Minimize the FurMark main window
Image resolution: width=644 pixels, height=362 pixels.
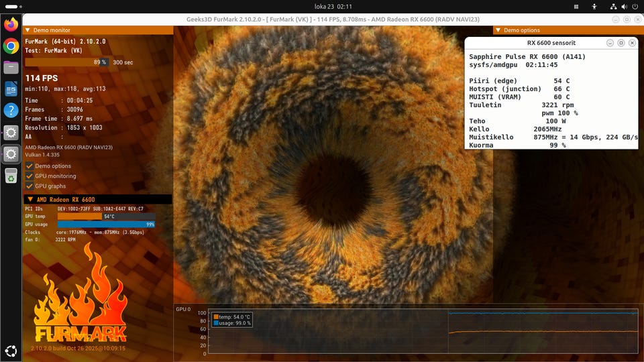[x=615, y=19]
